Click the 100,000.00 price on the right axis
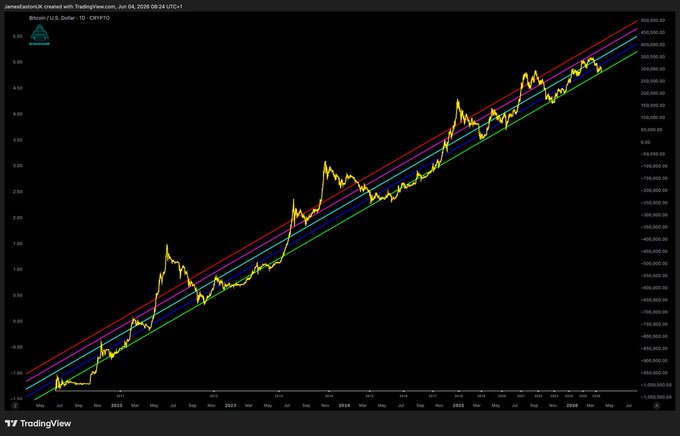The image size is (680, 436). pyautogui.click(x=653, y=118)
